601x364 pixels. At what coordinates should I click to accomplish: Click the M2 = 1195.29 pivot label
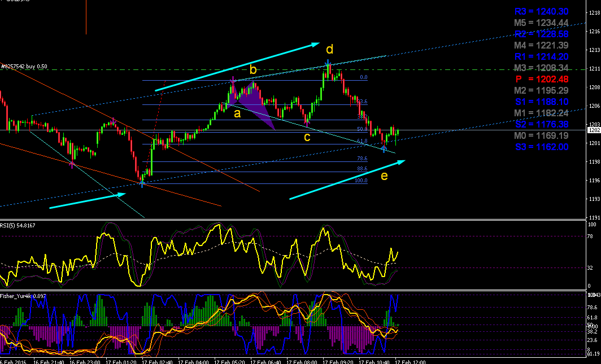pyautogui.click(x=541, y=91)
